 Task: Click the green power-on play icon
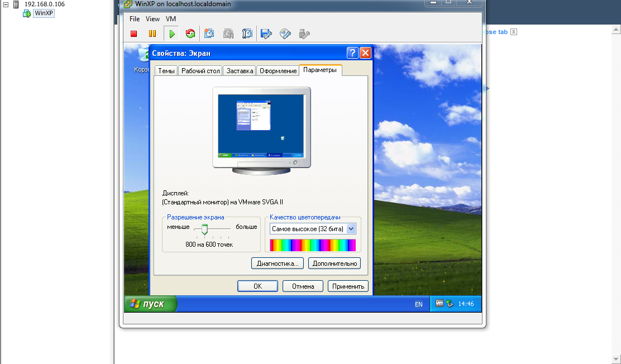(172, 34)
